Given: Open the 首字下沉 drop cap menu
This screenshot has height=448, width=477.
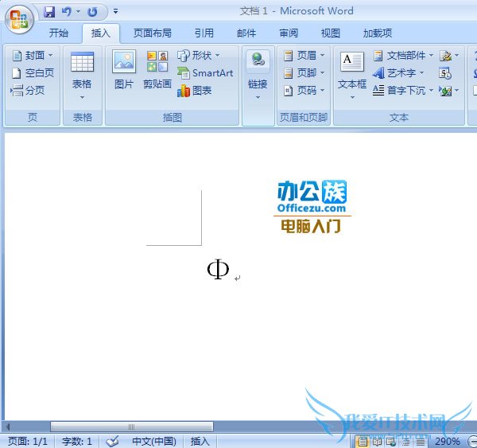Looking at the screenshot, I should pos(403,91).
